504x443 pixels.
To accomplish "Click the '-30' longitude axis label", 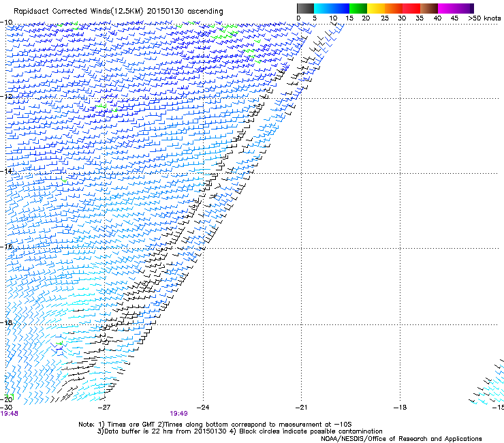I will pos(6,408).
